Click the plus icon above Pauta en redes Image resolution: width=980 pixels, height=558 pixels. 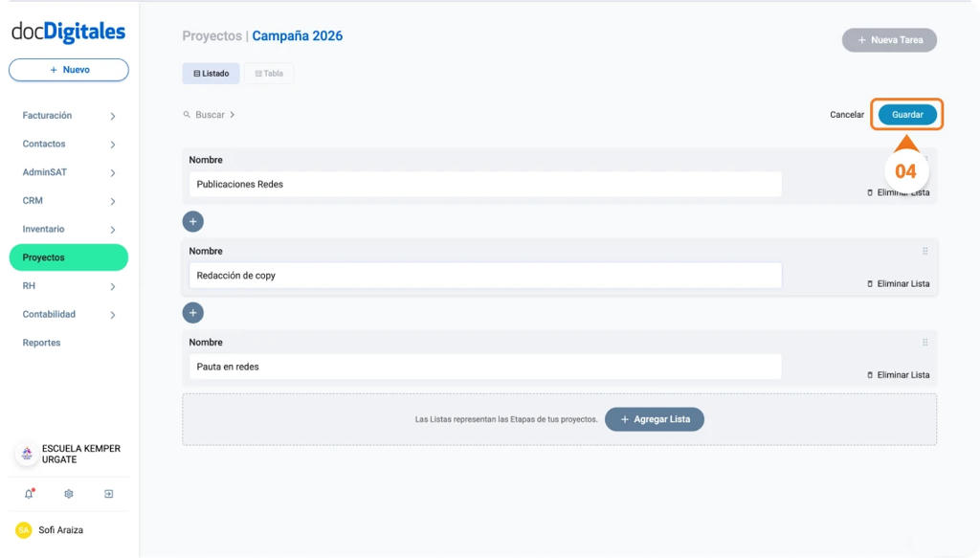point(192,312)
